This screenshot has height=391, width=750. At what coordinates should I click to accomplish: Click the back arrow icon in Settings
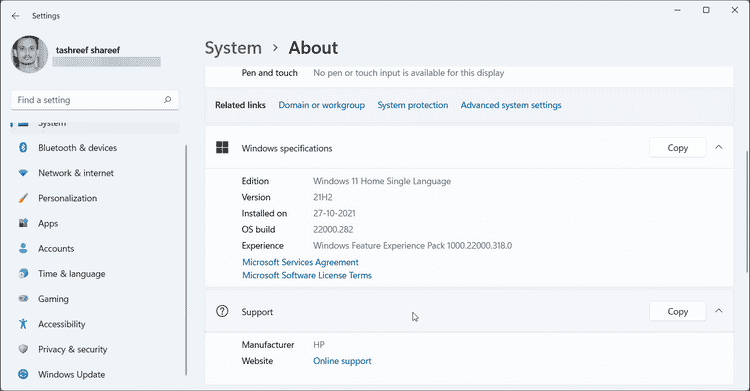click(x=15, y=16)
